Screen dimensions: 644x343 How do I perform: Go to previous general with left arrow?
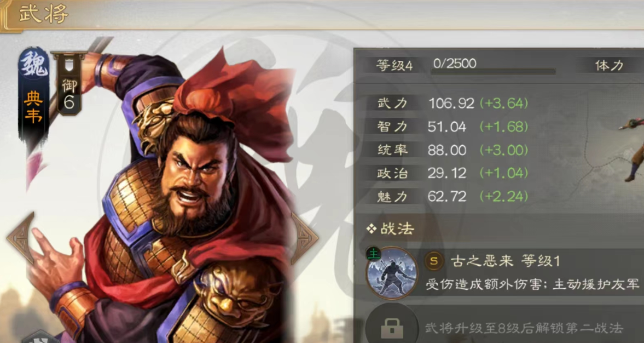pos(21,238)
